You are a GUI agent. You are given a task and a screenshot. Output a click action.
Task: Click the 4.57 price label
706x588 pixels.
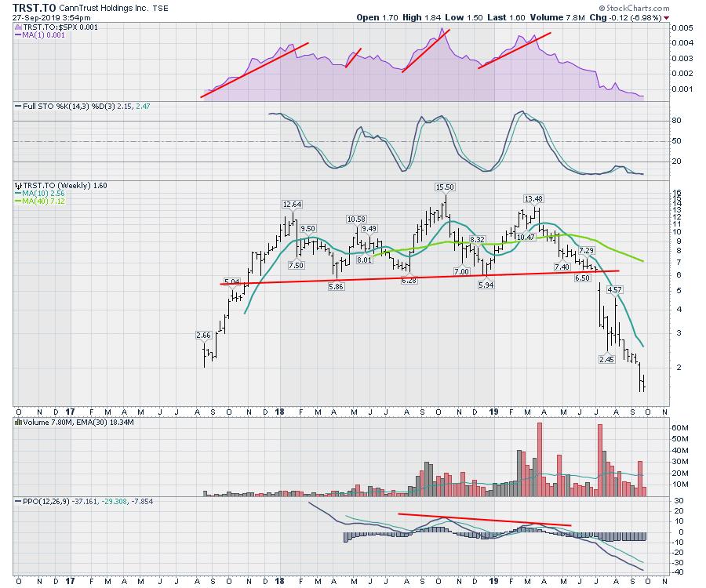click(614, 290)
